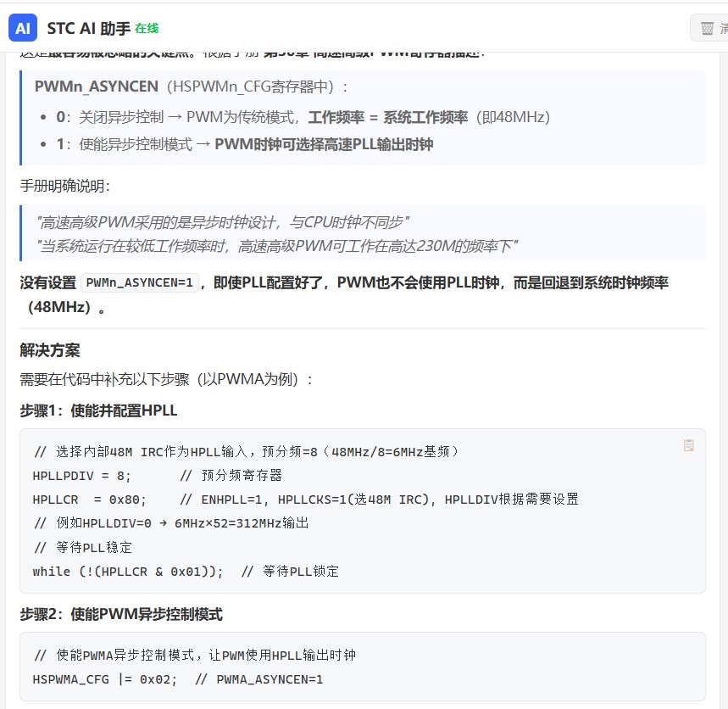
Task: Click the while HPLLCR & 0x01 code line
Action: pyautogui.click(x=186, y=572)
